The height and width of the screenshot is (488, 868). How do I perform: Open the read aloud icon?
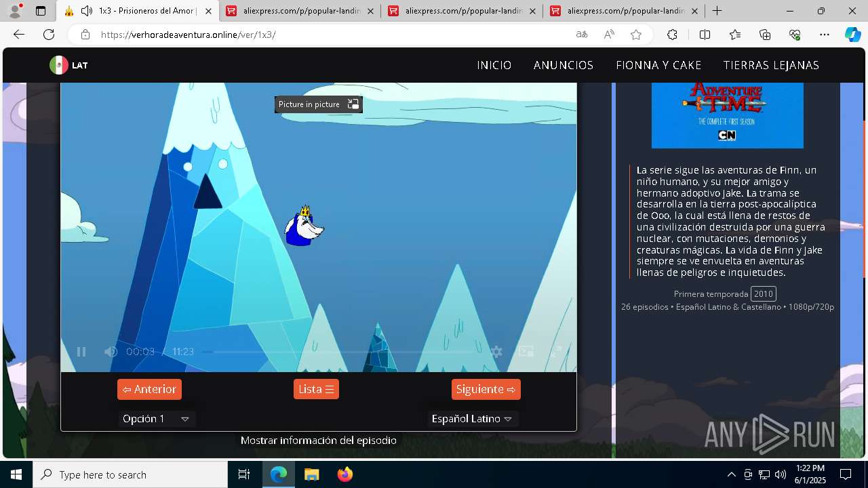609,35
